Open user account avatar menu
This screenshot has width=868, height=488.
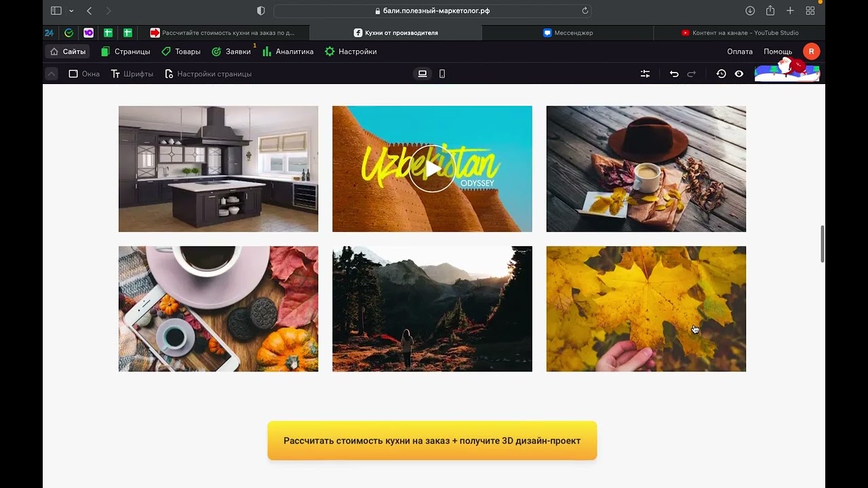click(811, 52)
